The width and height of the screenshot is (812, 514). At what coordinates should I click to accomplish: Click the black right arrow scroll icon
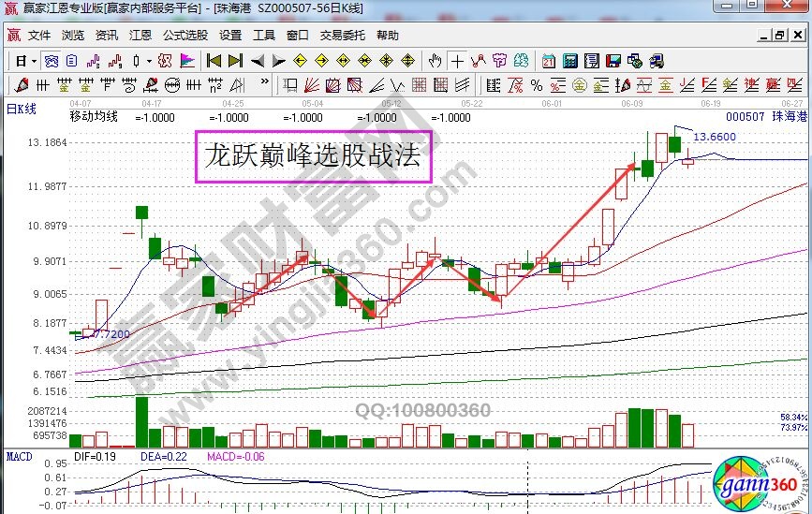278,61
